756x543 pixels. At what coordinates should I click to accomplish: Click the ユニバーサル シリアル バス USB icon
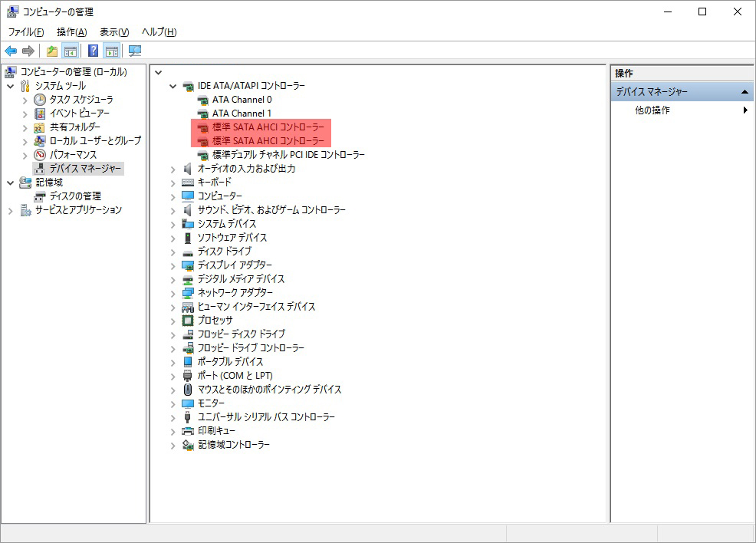[x=188, y=416]
